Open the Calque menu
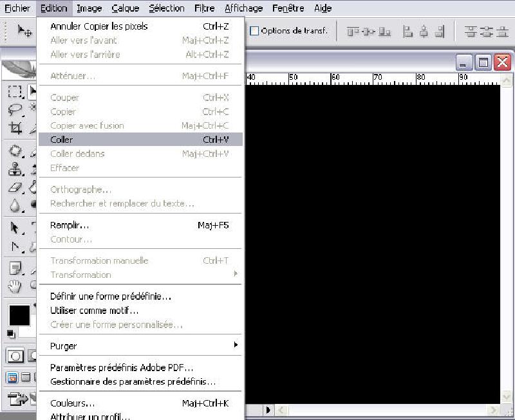Image resolution: width=515 pixels, height=420 pixels. pos(125,8)
